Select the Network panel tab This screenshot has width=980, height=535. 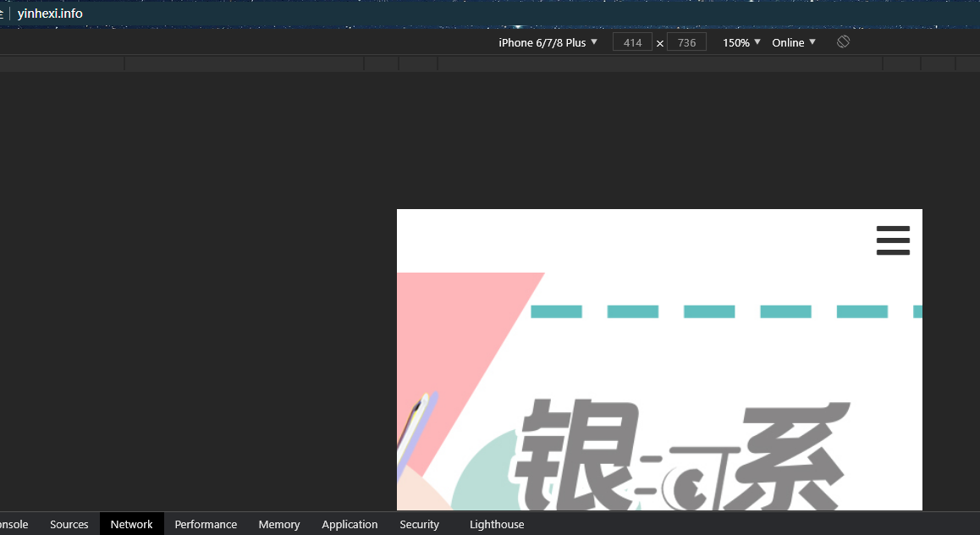pyautogui.click(x=131, y=524)
